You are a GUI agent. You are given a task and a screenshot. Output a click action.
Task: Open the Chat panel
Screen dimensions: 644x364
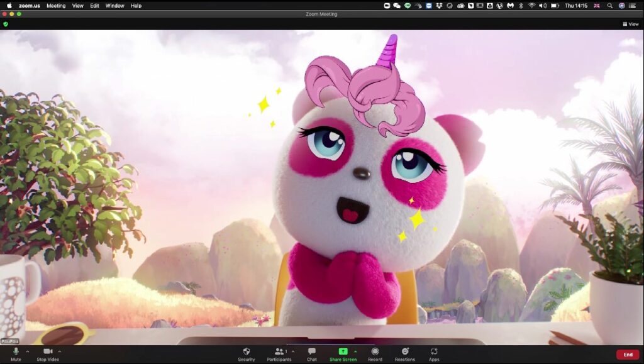tap(312, 354)
